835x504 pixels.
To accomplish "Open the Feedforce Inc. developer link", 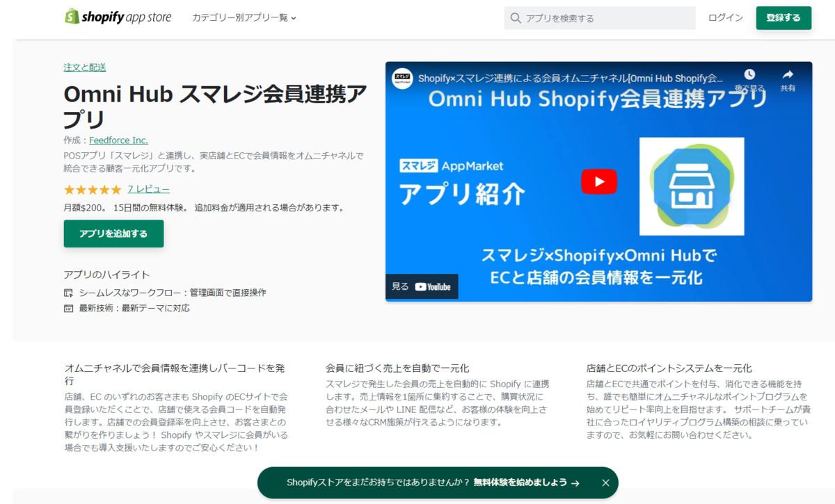I will click(118, 140).
